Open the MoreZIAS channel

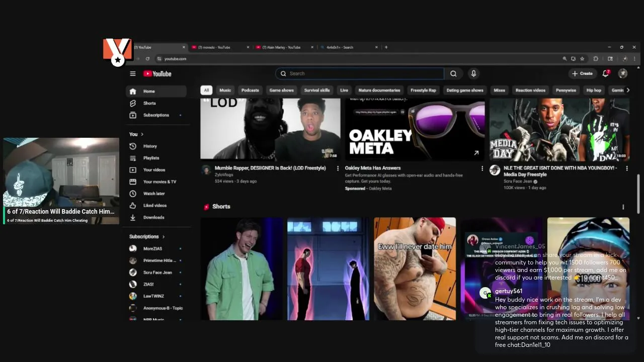coord(156,248)
